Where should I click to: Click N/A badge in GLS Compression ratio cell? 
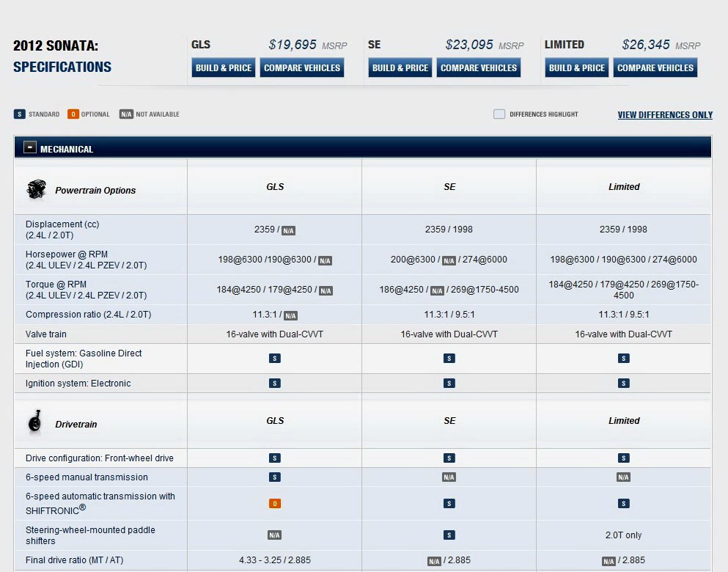[290, 316]
